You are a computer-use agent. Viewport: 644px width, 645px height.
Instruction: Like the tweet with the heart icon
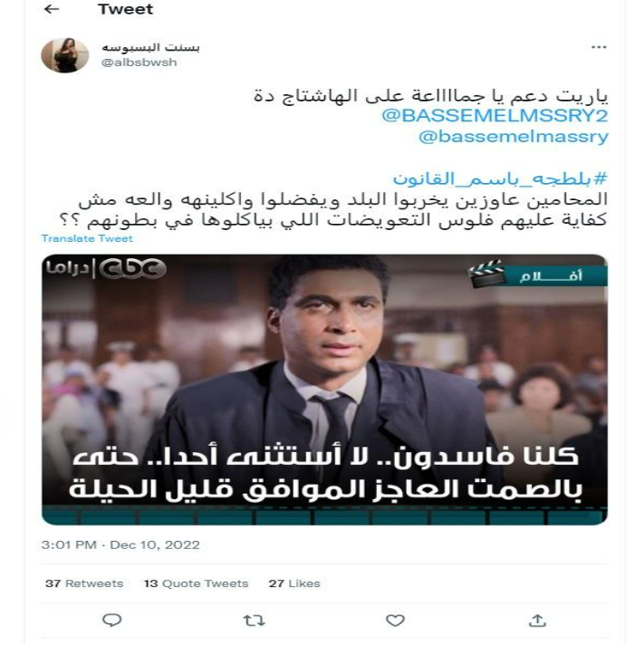395,621
